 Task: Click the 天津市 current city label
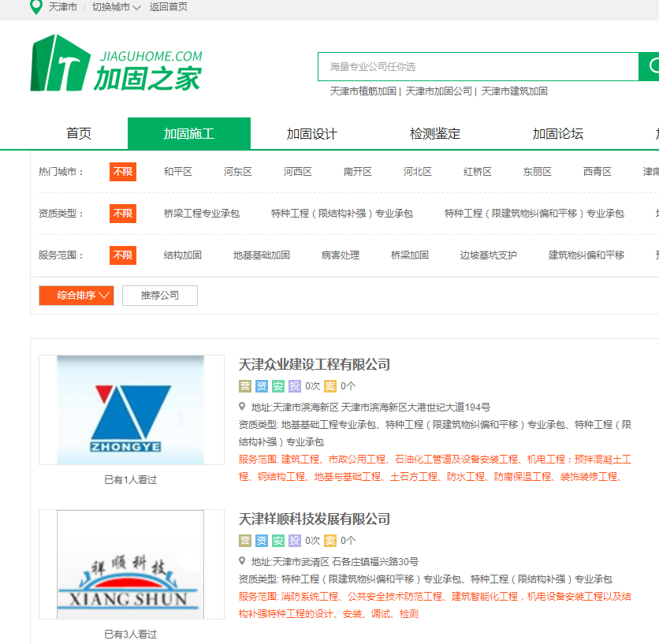click(62, 7)
